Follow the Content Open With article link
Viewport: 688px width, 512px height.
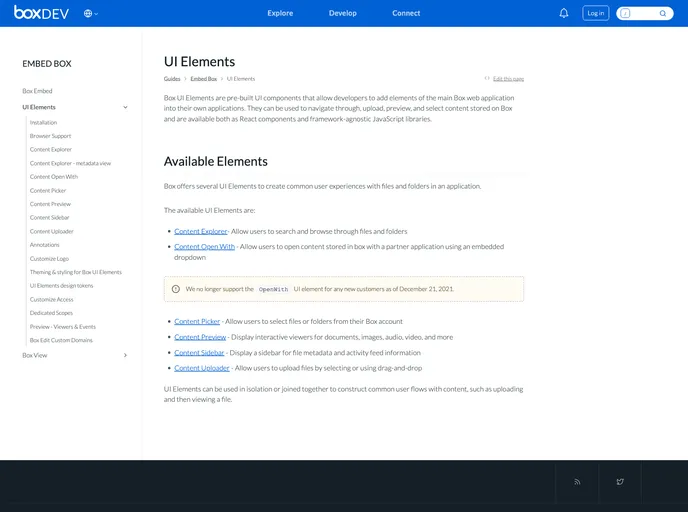[x=204, y=247]
